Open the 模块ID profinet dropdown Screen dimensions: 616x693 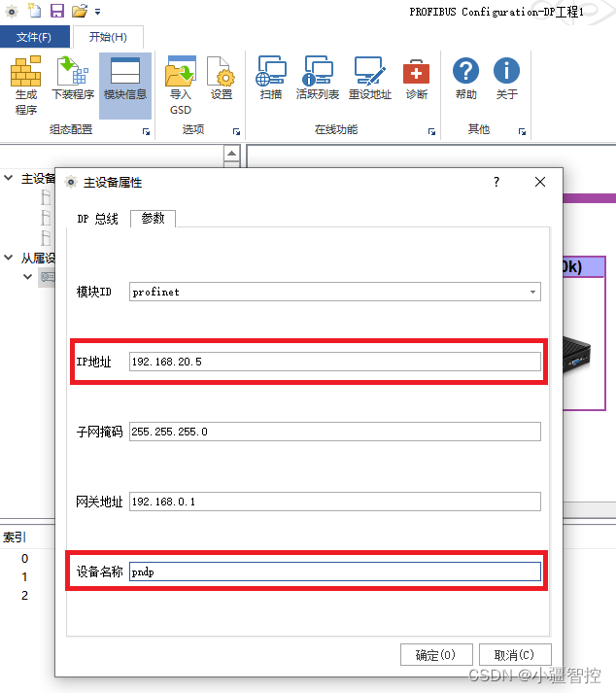click(x=334, y=292)
